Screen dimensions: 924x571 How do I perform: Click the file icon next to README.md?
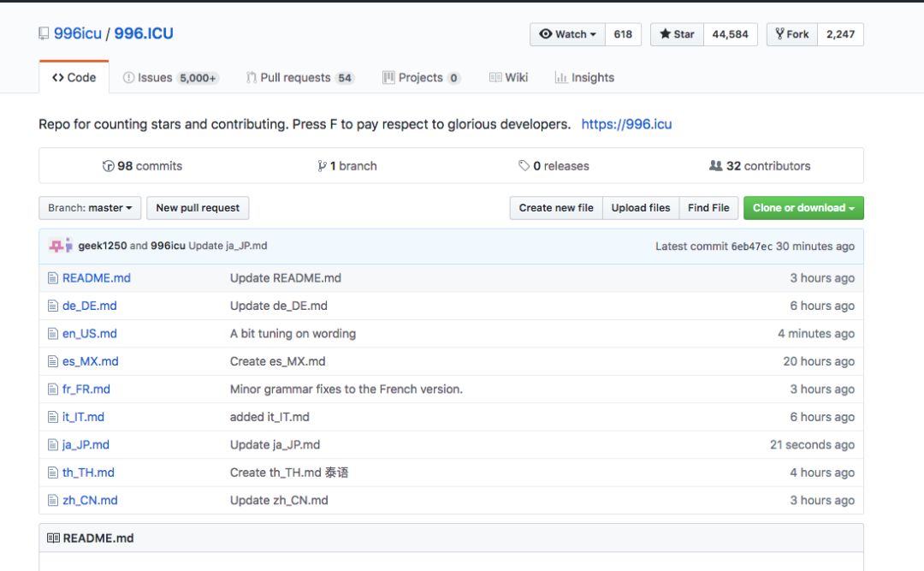[53, 278]
